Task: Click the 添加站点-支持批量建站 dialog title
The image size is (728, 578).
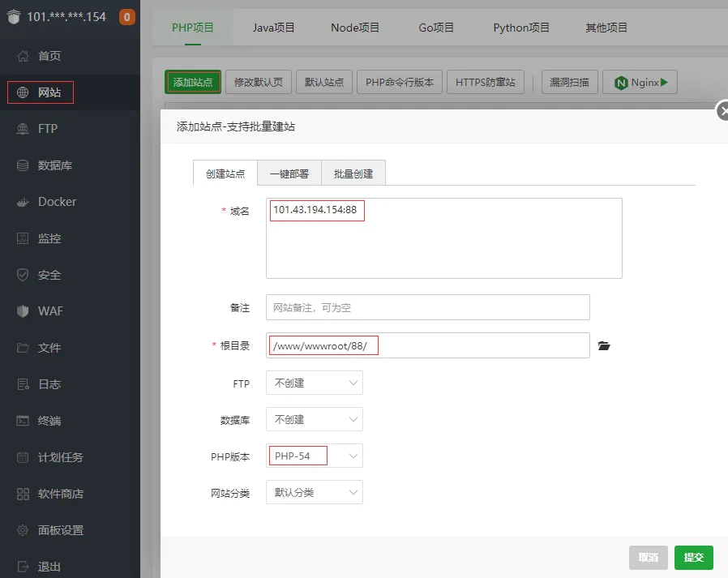Action: pyautogui.click(x=235, y=126)
